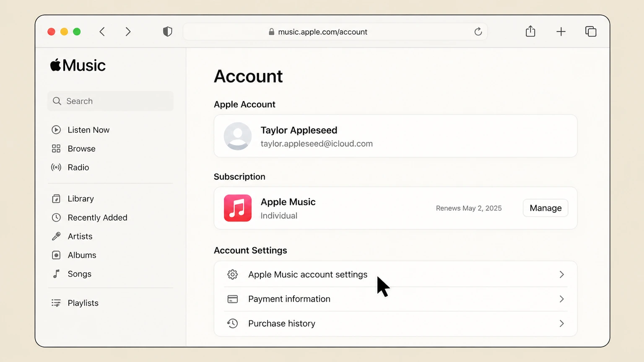
Task: Zoom window with green button
Action: coord(77,32)
